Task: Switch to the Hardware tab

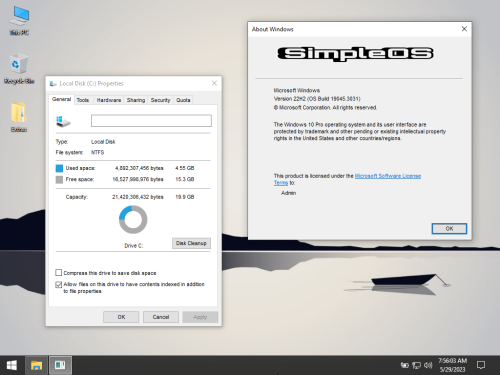Action: click(x=109, y=100)
